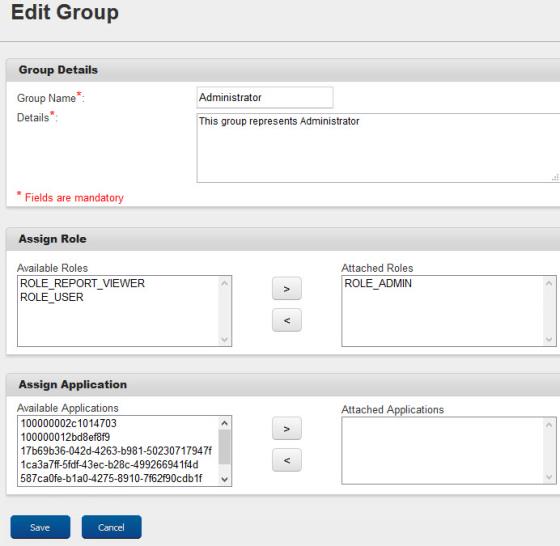Click into the Details text area

coord(378,148)
